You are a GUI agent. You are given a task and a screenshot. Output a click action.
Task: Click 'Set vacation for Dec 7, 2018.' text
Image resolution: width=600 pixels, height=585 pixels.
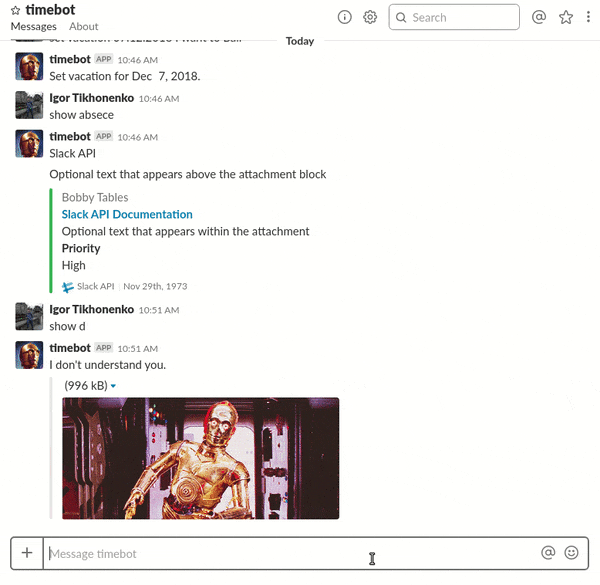point(125,77)
